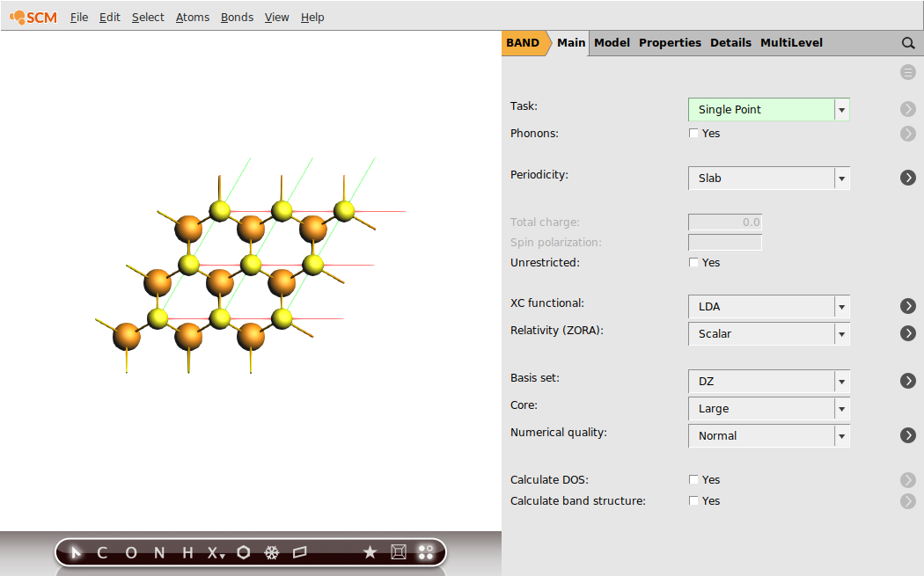The height and width of the screenshot is (576, 924).
Task: Check the Unrestricted option
Action: [x=693, y=262]
